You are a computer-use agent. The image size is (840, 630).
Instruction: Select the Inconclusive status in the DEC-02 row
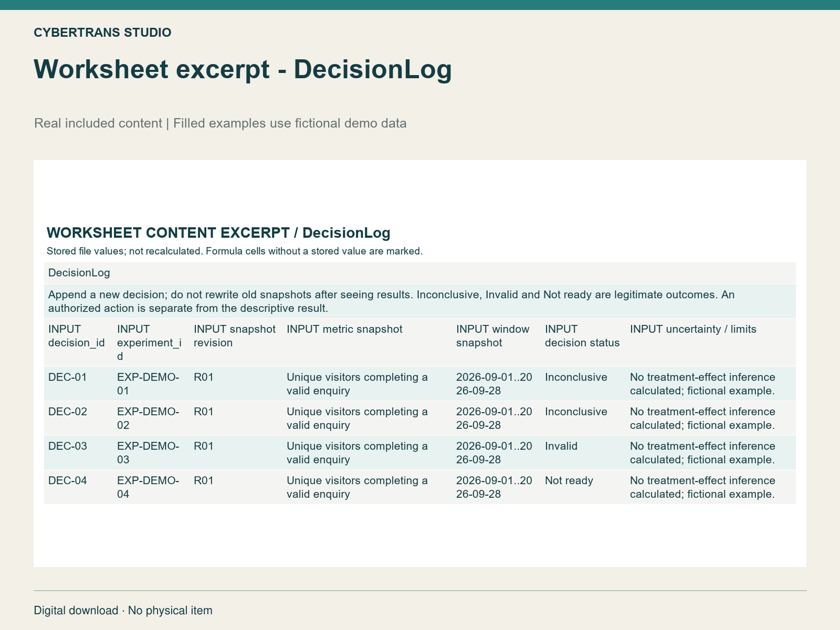coord(576,412)
